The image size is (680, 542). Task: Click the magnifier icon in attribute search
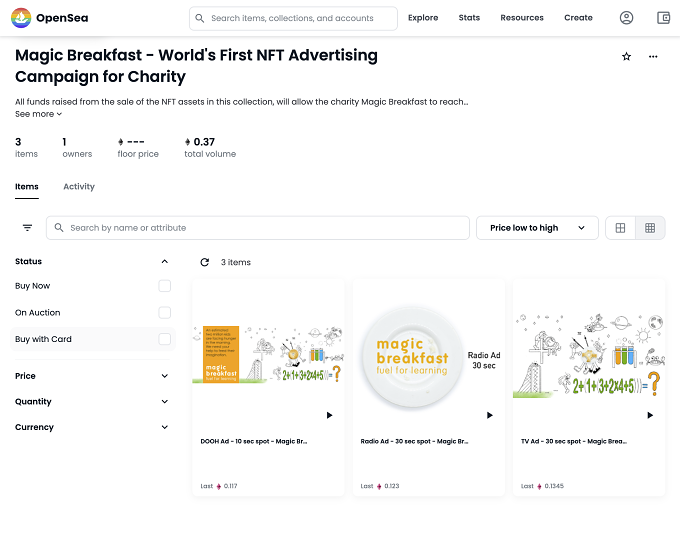point(59,228)
